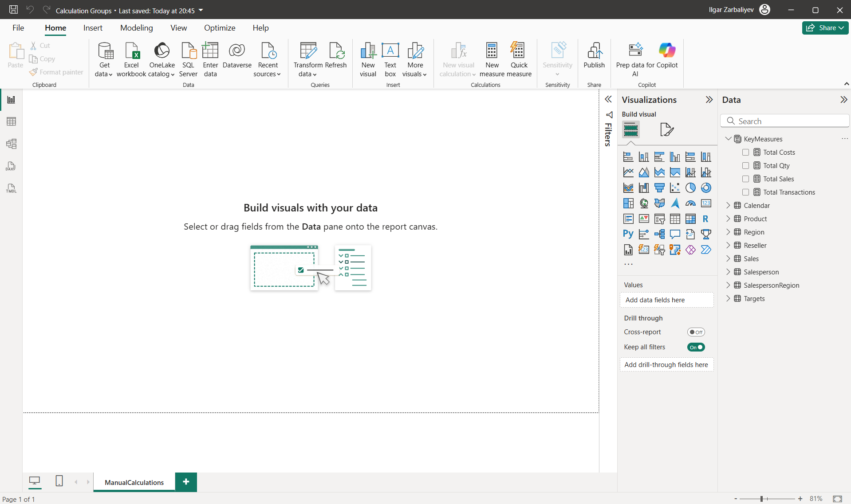
Task: Open DAX query view in left sidebar
Action: (12, 166)
